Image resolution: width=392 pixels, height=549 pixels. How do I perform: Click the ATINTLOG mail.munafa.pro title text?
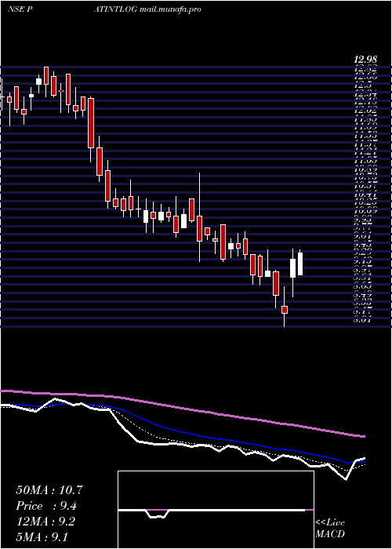pos(147,9)
